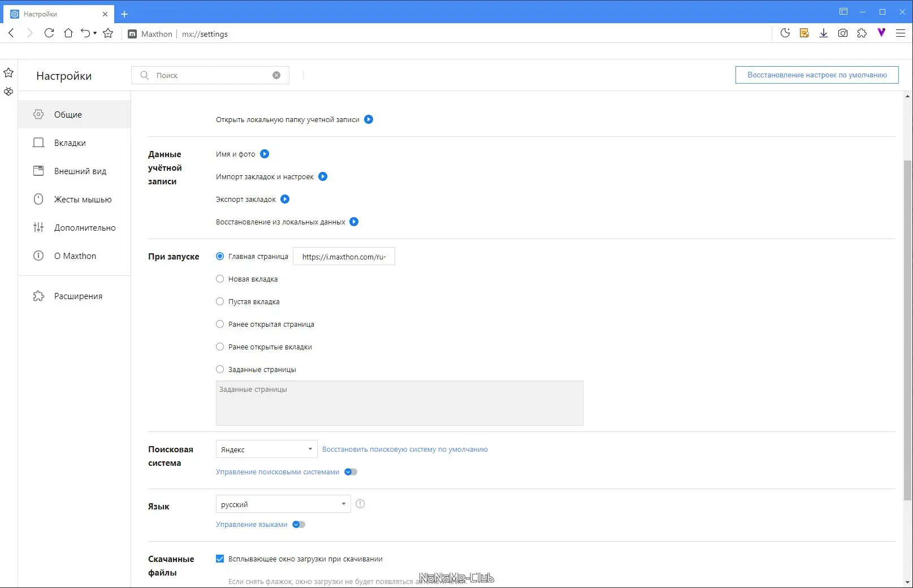The width and height of the screenshot is (913, 588).
Task: Open the Общие settings section
Action: coord(74,114)
